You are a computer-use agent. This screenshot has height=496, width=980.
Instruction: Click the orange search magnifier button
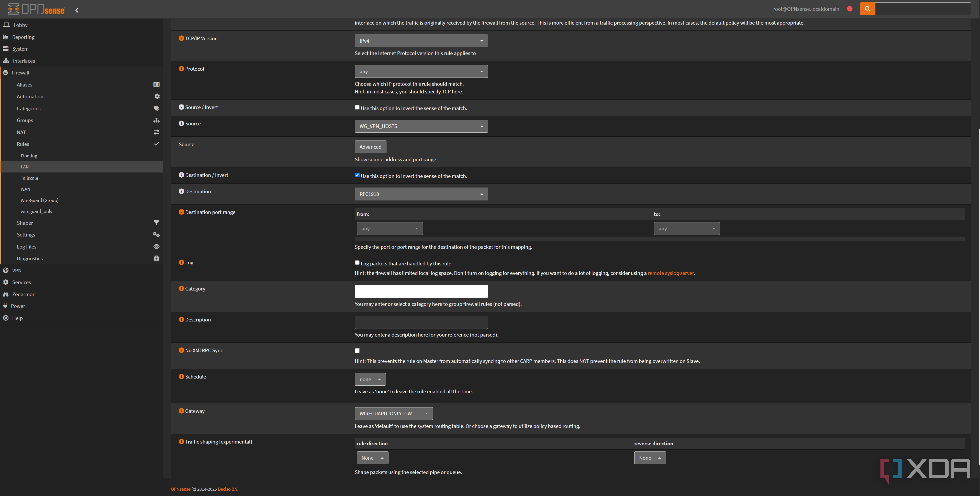(x=867, y=9)
